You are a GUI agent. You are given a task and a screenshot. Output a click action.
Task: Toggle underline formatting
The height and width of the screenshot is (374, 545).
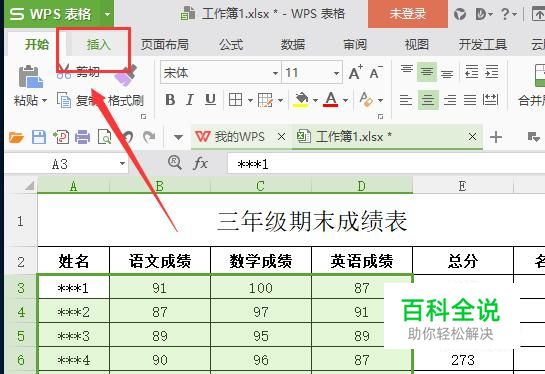(210, 100)
